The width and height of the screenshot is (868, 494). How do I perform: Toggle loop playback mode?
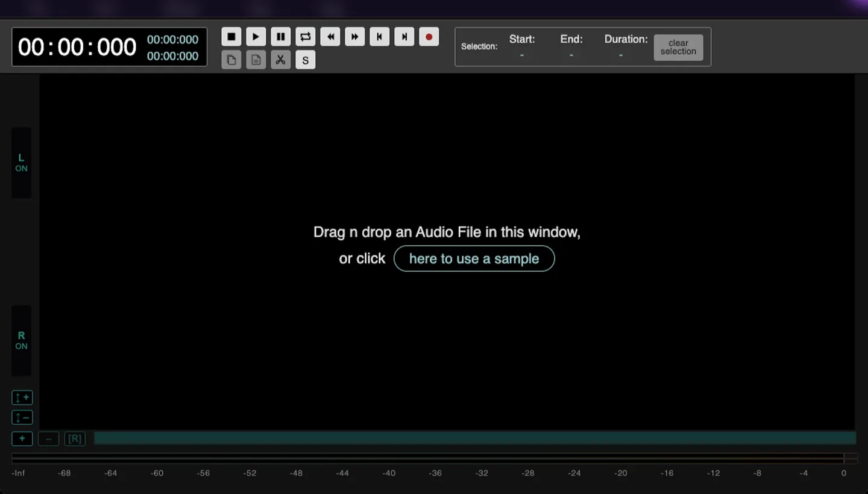[305, 37]
